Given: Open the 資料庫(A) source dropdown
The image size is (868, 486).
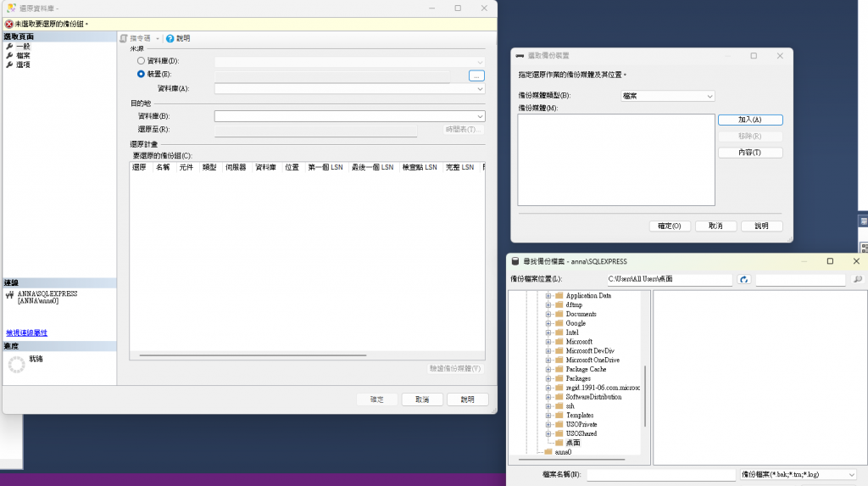Looking at the screenshot, I should point(480,89).
